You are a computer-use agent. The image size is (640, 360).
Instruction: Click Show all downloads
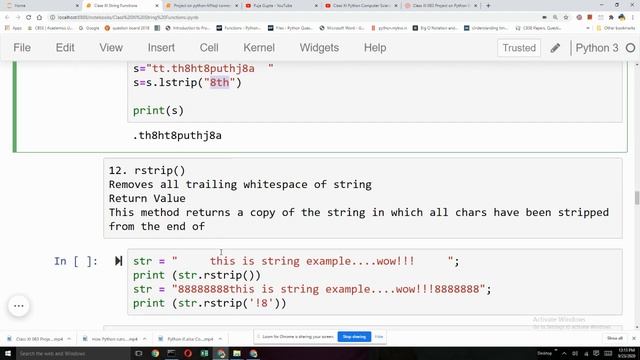(x=615, y=338)
